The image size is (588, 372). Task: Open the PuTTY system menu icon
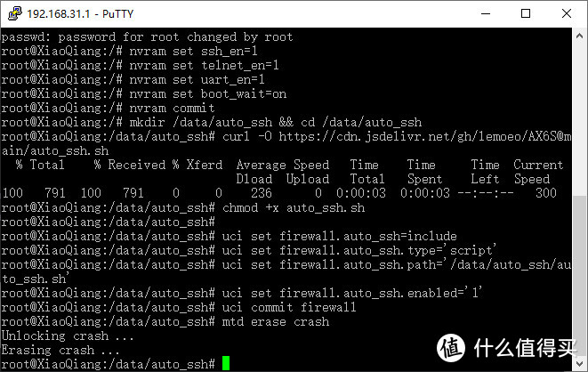(15, 13)
